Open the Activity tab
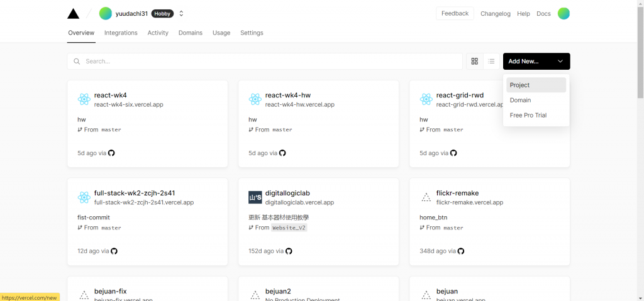 [x=158, y=33]
